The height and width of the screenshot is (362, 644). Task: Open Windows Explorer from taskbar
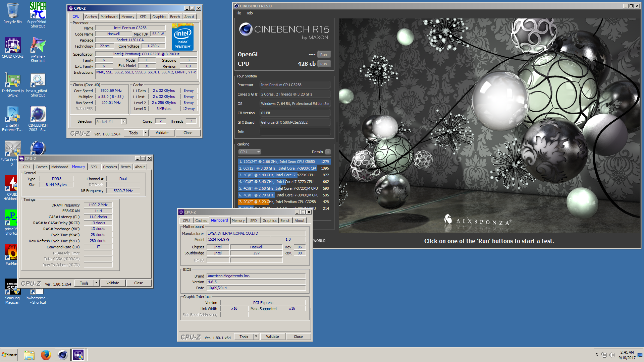(x=29, y=355)
